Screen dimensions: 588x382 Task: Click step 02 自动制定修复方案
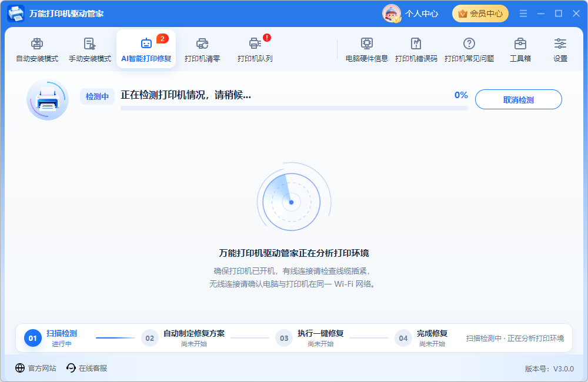point(183,338)
